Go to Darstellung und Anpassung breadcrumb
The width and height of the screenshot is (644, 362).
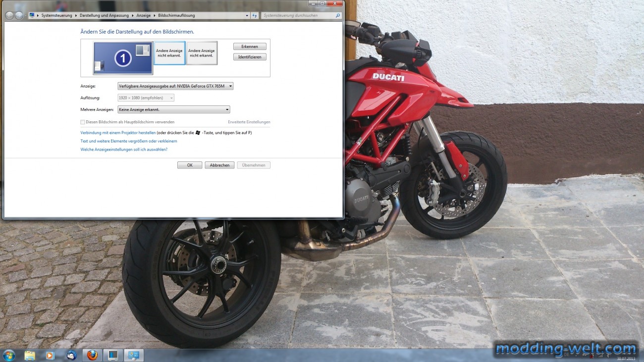(x=105, y=15)
